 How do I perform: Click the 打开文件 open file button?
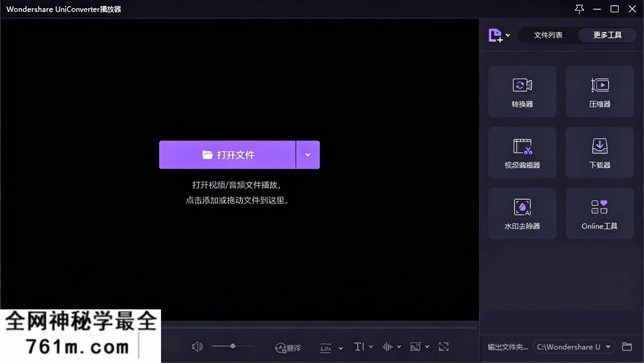(x=228, y=155)
